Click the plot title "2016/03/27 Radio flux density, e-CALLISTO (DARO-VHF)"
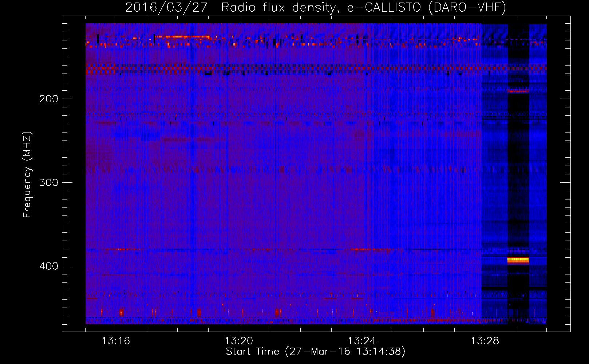 click(316, 7)
